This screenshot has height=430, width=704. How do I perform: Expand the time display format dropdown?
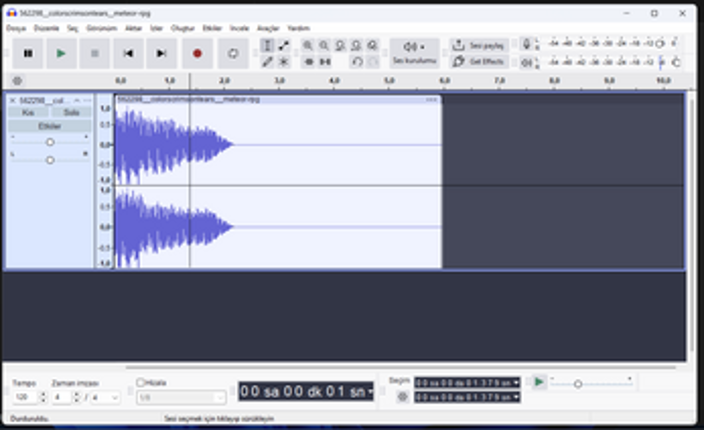(x=372, y=391)
